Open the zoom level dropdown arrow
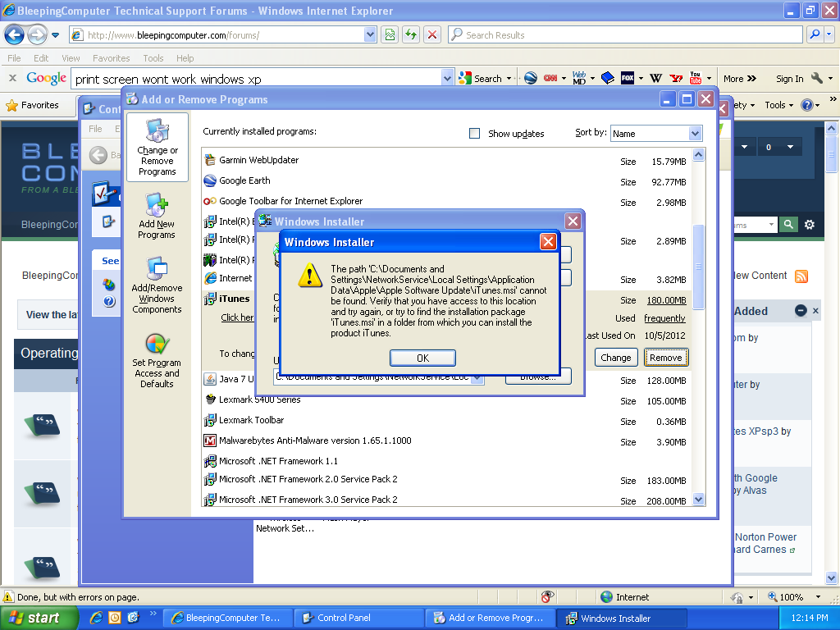 pos(818,597)
